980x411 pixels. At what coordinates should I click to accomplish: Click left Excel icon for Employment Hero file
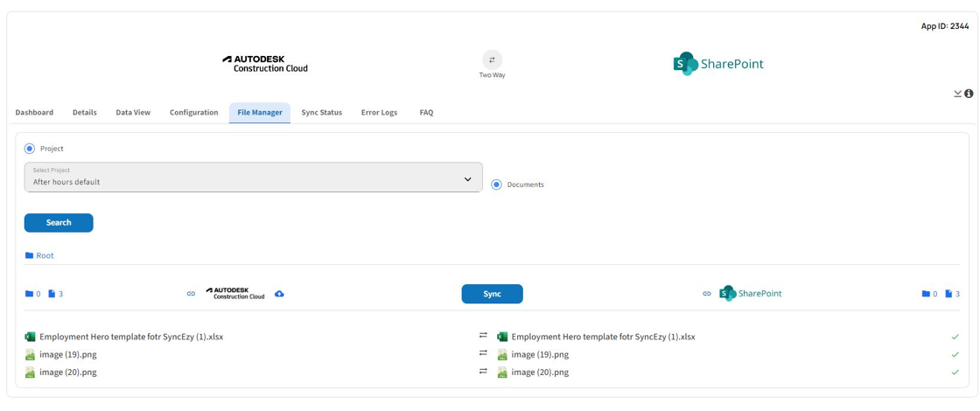point(30,337)
